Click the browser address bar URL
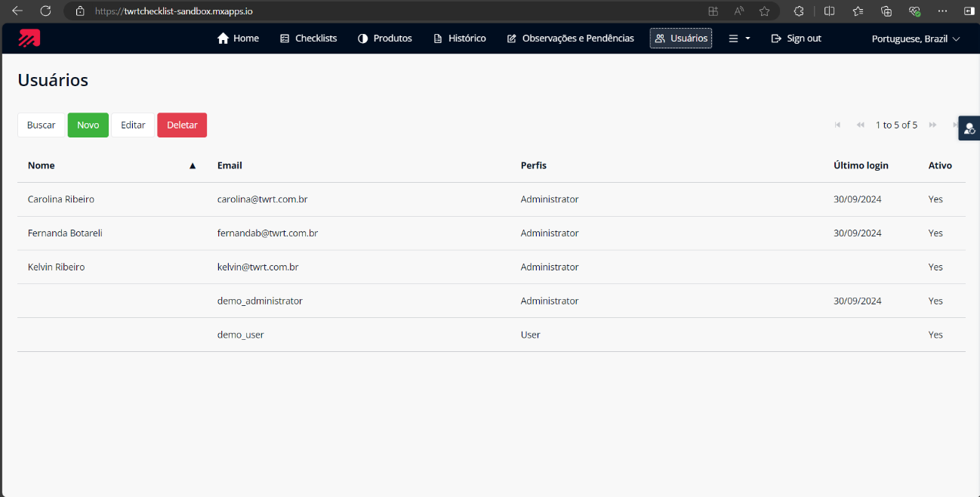 174,11
